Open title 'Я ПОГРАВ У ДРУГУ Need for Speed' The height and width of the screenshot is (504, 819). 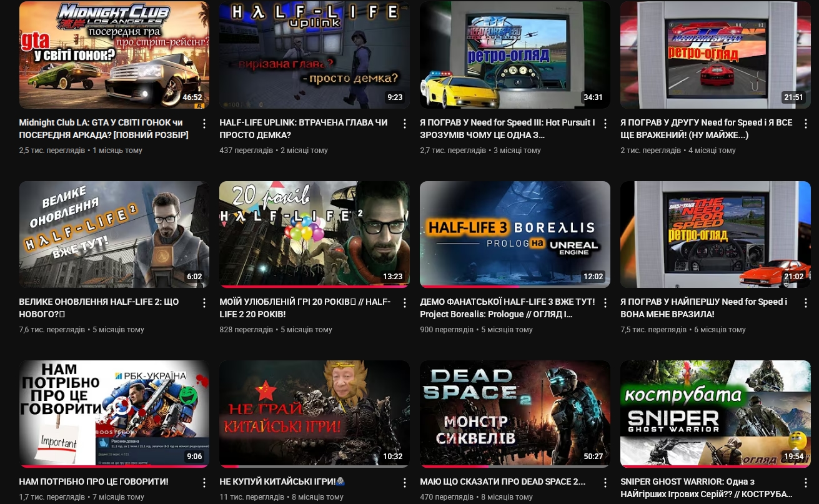707,129
